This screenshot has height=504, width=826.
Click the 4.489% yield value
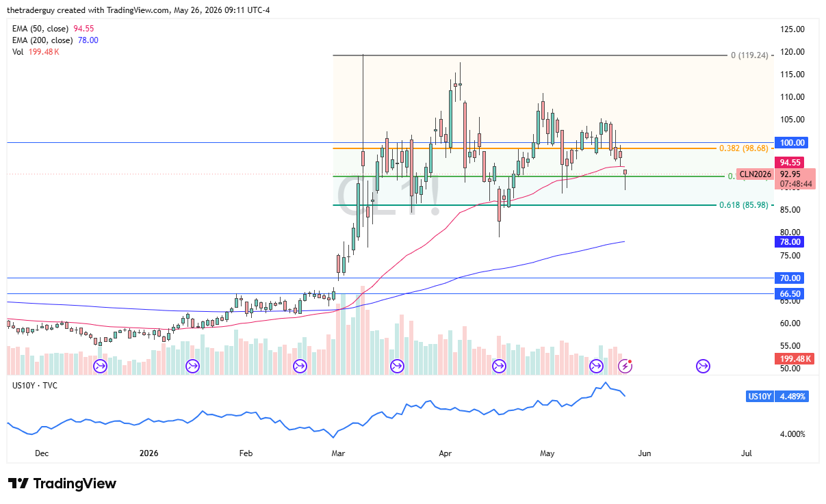[x=792, y=396]
